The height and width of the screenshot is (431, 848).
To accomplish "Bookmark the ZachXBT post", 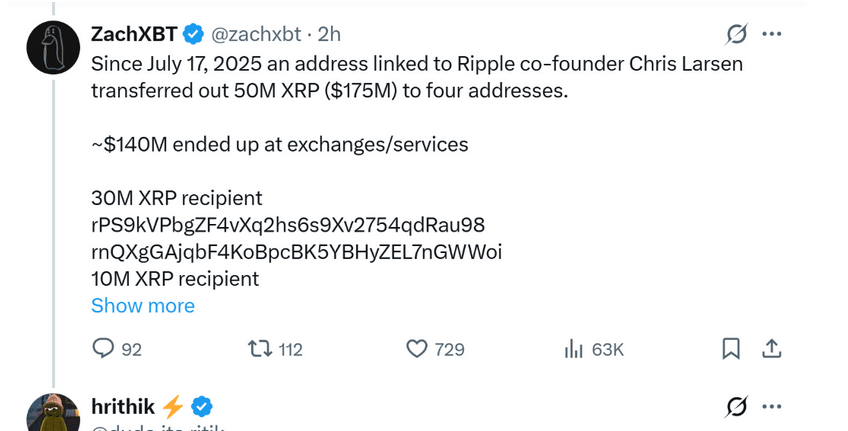I will coord(731,349).
